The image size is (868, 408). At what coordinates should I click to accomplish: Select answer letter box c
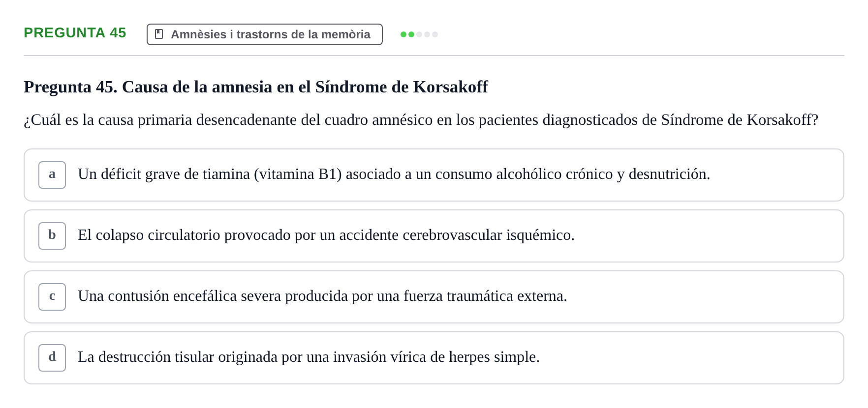pos(52,297)
